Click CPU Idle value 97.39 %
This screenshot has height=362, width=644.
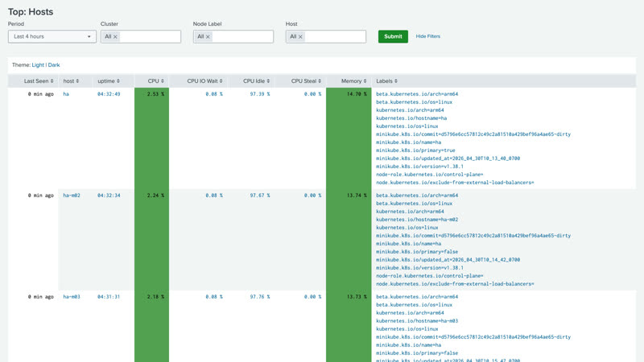pyautogui.click(x=260, y=94)
